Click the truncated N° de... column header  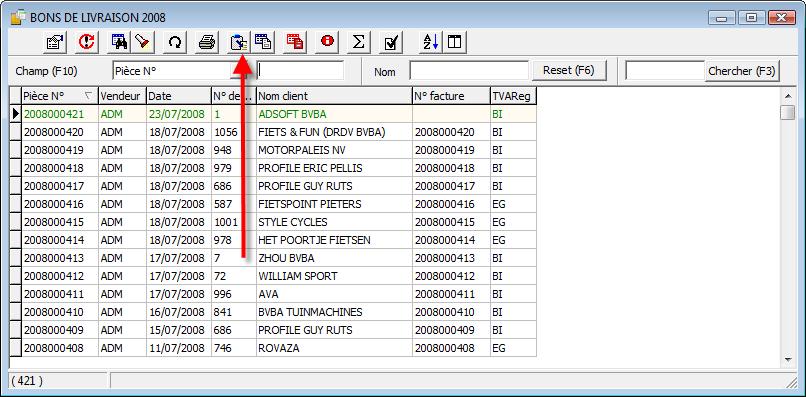[x=234, y=96]
